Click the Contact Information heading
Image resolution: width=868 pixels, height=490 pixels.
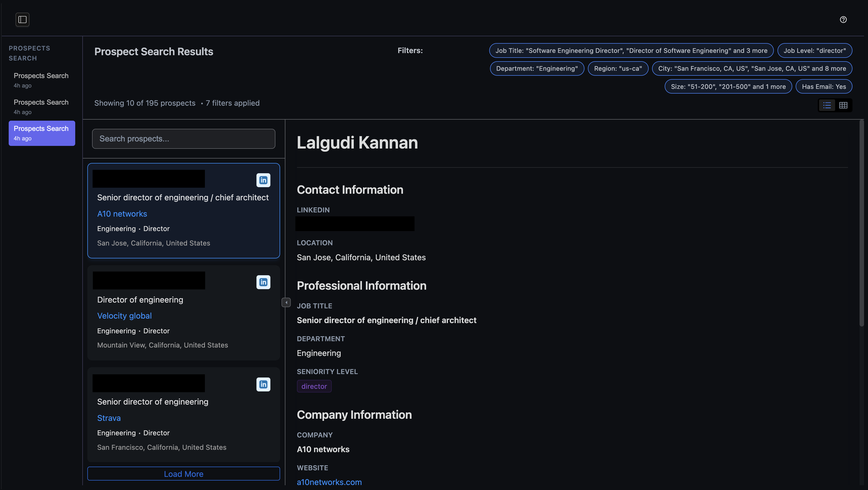pos(350,190)
